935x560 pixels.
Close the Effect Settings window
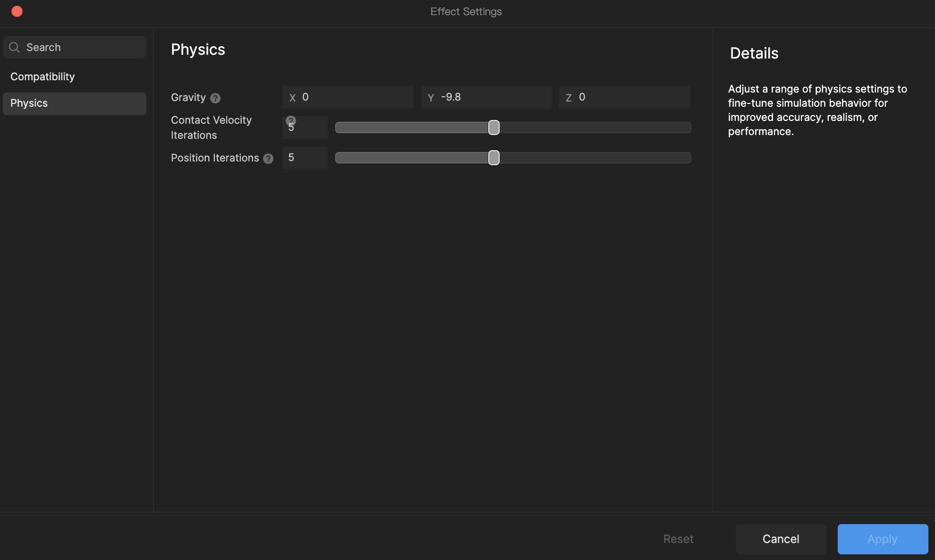(x=17, y=11)
